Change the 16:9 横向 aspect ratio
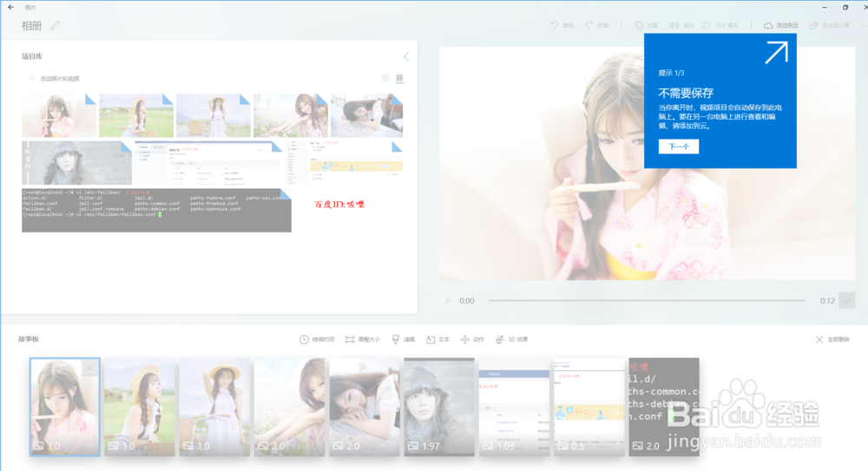The image size is (868, 471). [720, 25]
